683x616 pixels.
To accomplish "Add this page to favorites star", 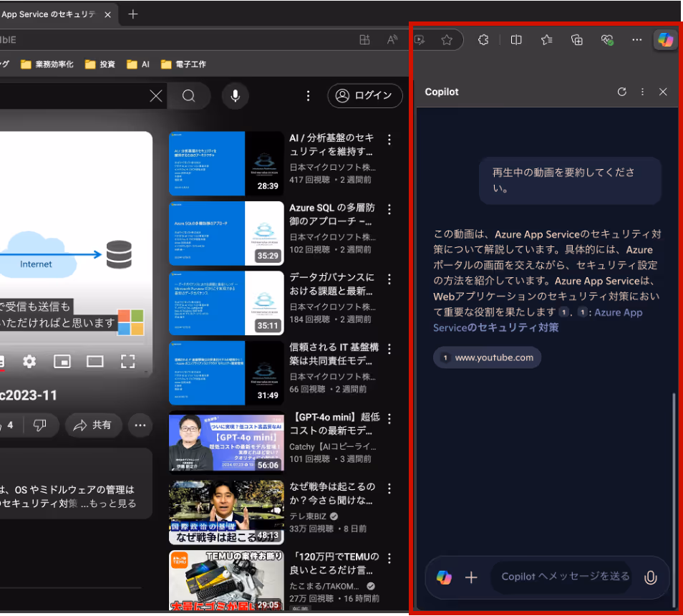I will pos(447,40).
